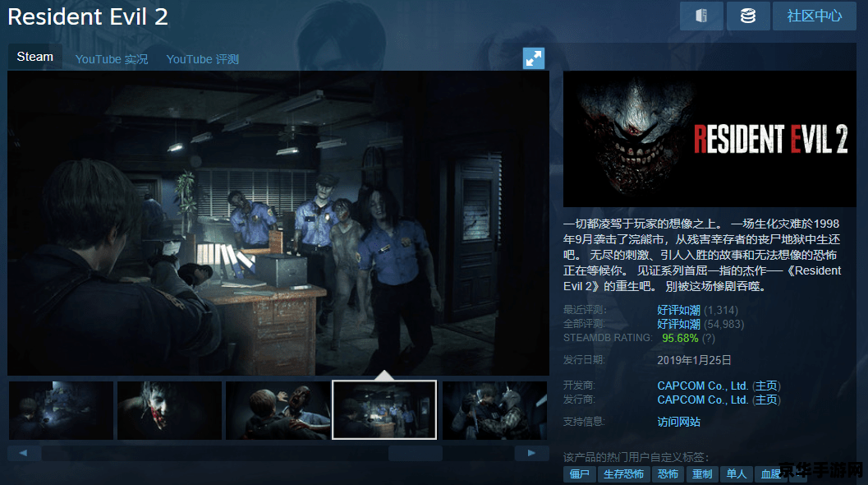Click the release date 2019年1月25日

coord(694,360)
